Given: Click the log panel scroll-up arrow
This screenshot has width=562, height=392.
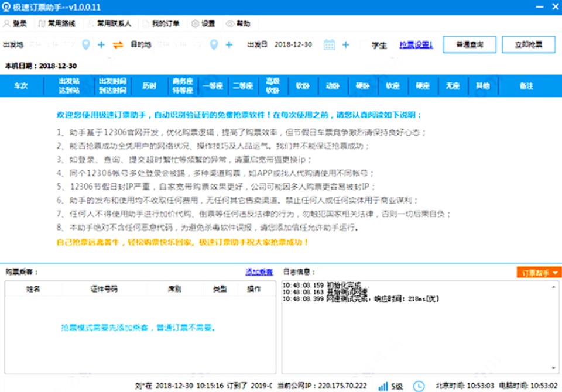Looking at the screenshot, I should point(552,285).
